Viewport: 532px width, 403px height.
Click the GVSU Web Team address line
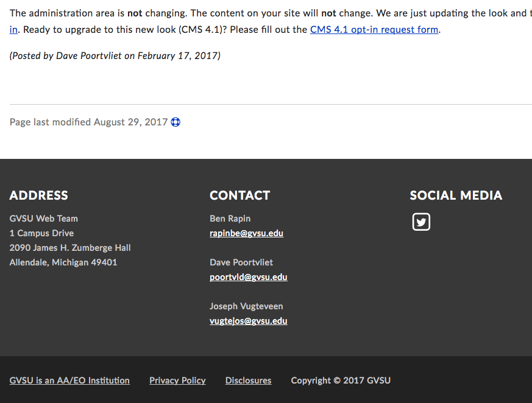44,219
